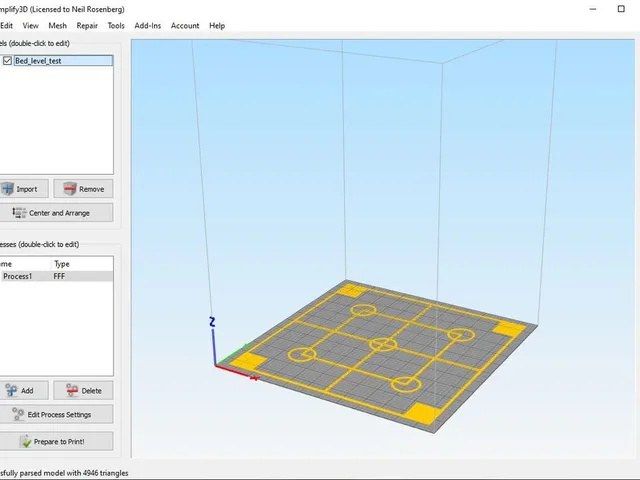Screen dimensions: 640x480
Task: Click the Remove model button
Action: tap(83, 189)
